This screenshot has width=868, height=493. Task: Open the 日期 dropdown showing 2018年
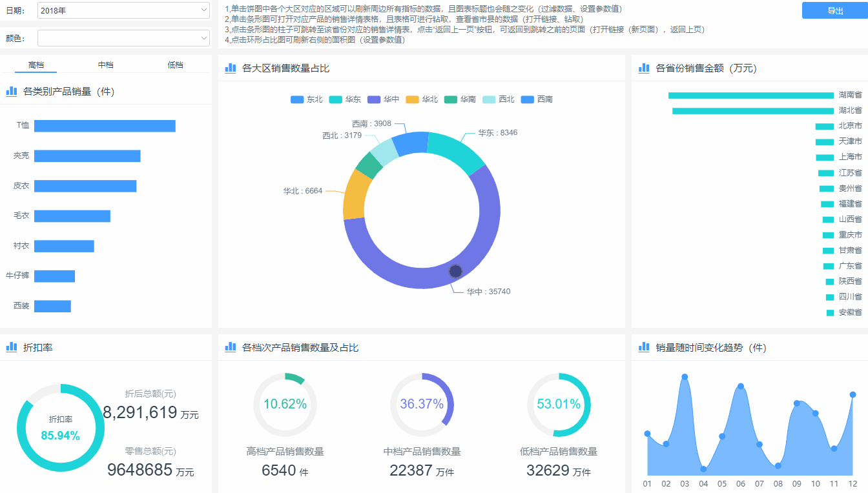pos(123,10)
